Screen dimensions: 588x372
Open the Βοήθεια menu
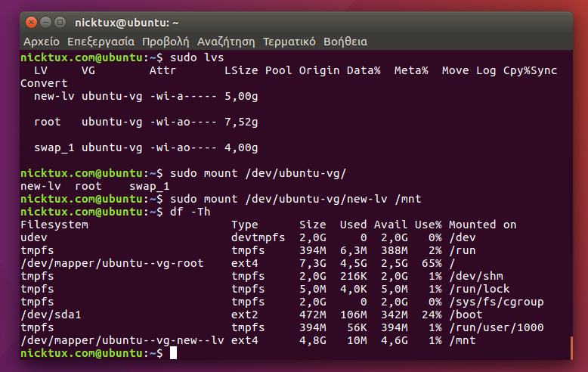click(345, 42)
